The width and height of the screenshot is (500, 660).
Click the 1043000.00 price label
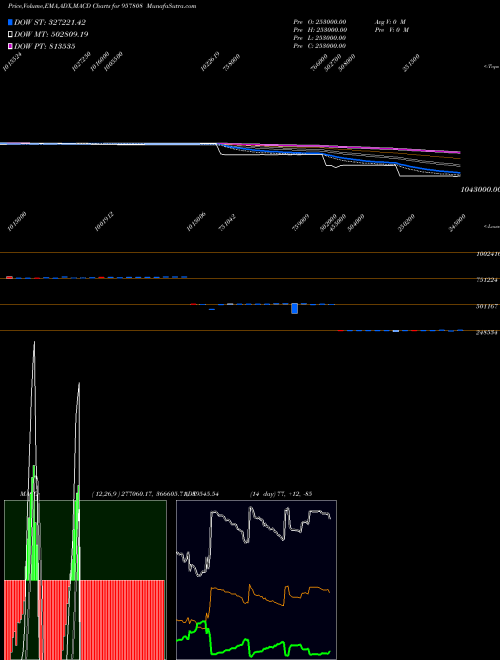click(480, 190)
